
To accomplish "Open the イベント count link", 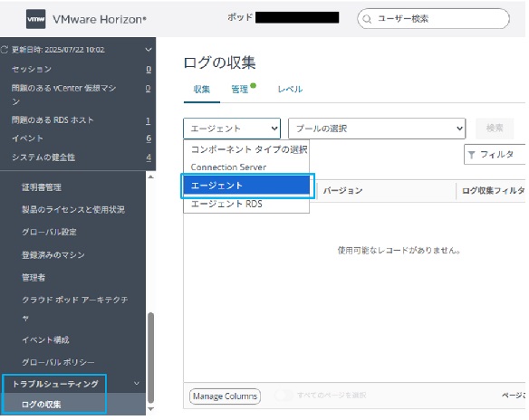I will tap(149, 138).
